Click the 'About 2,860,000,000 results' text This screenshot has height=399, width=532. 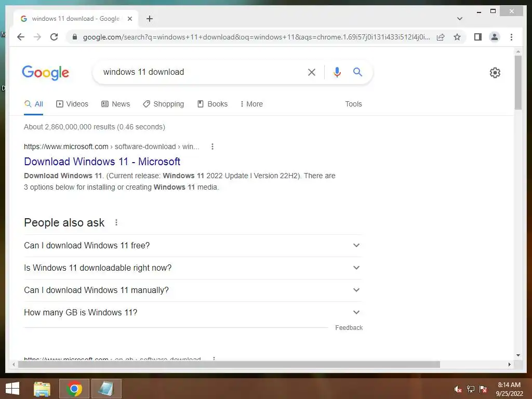pyautogui.click(x=95, y=127)
